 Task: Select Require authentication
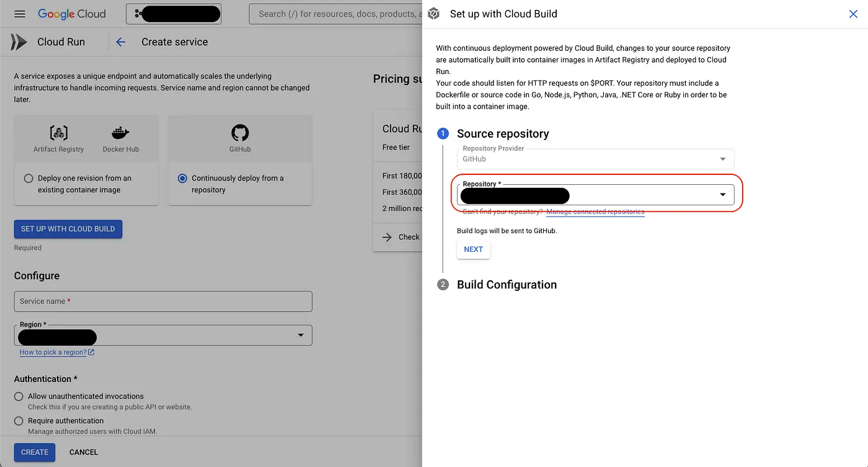click(x=19, y=420)
